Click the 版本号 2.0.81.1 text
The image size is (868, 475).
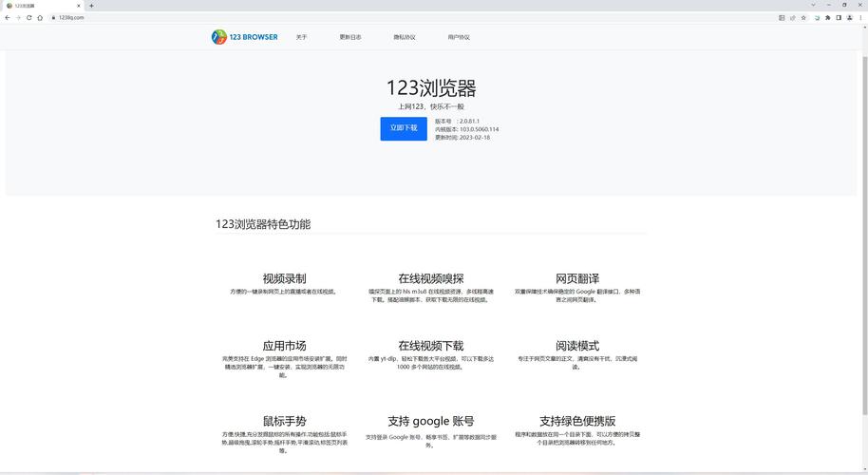pyautogui.click(x=457, y=121)
